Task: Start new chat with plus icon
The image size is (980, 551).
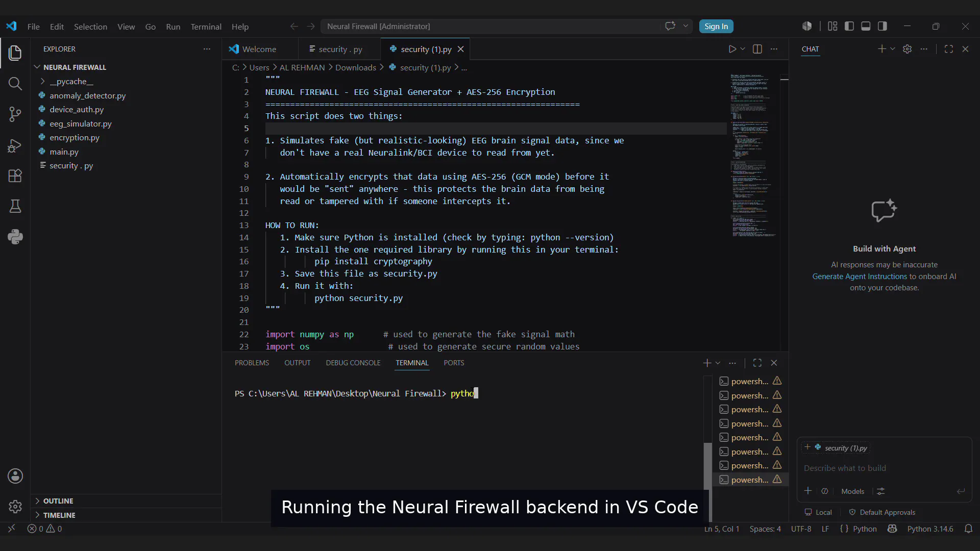Action: 881,49
